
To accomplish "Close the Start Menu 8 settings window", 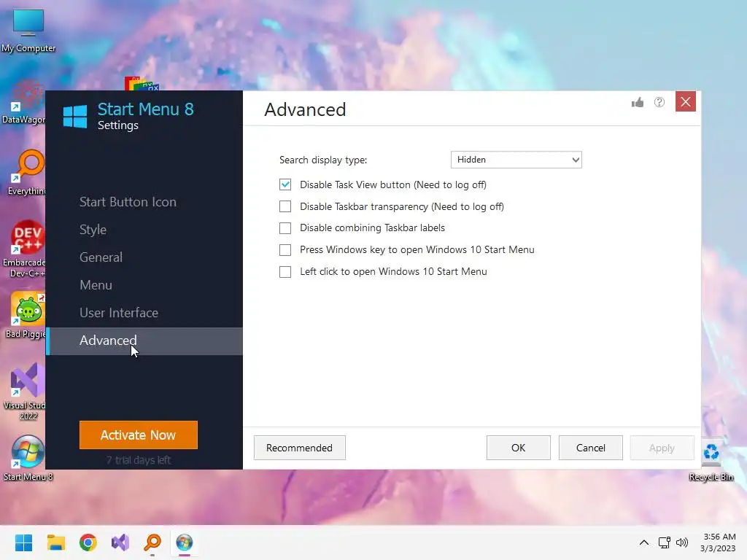I will click(x=686, y=101).
